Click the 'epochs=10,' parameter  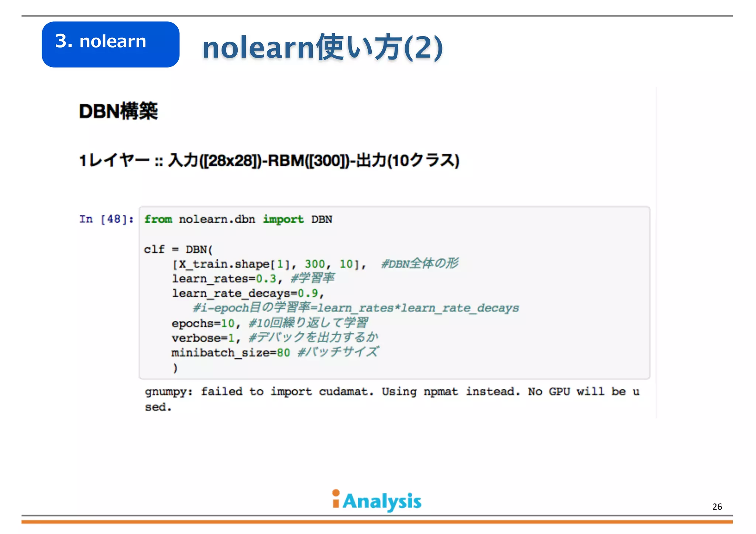[206, 324]
